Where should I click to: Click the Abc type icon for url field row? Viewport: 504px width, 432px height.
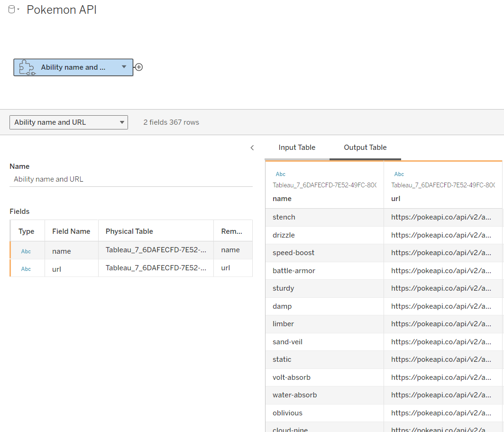pos(26,269)
